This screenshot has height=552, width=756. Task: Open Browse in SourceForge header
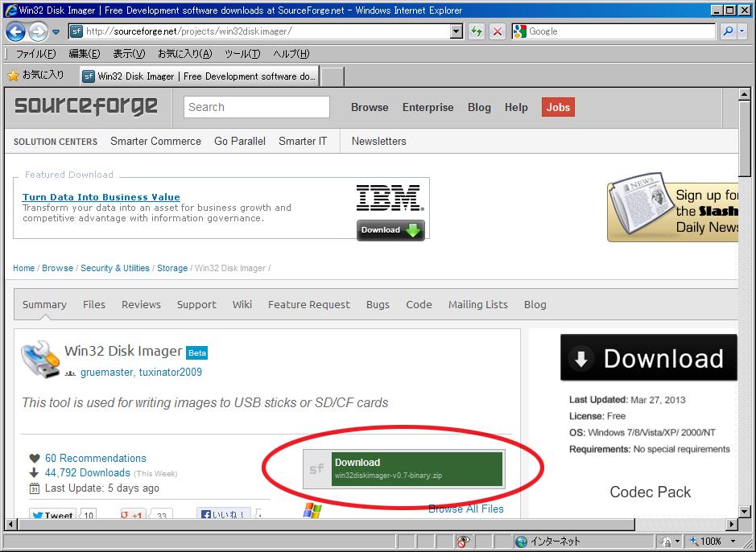coord(370,107)
